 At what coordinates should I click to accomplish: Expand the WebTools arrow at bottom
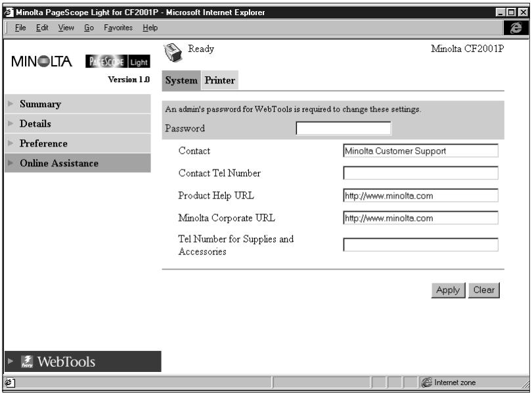pos(11,361)
